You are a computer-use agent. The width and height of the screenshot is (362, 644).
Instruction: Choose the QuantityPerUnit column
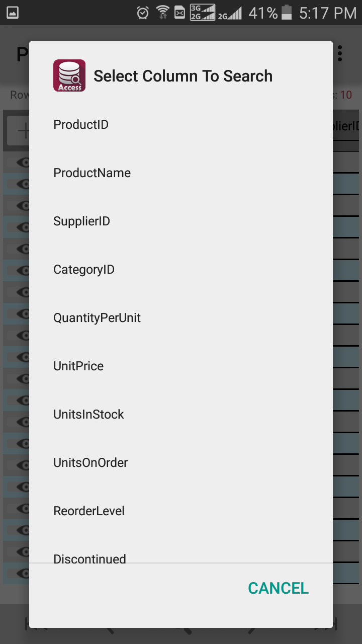(97, 317)
